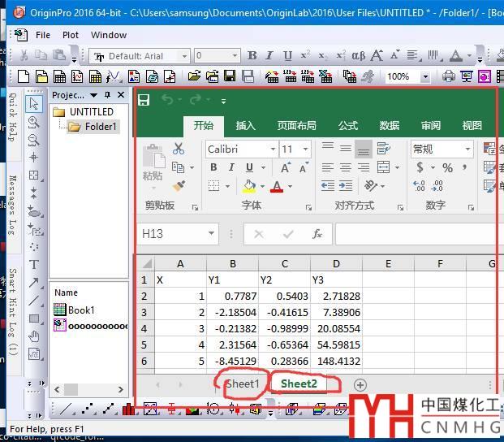Toggle Underline in Excel font group

(x=249, y=167)
